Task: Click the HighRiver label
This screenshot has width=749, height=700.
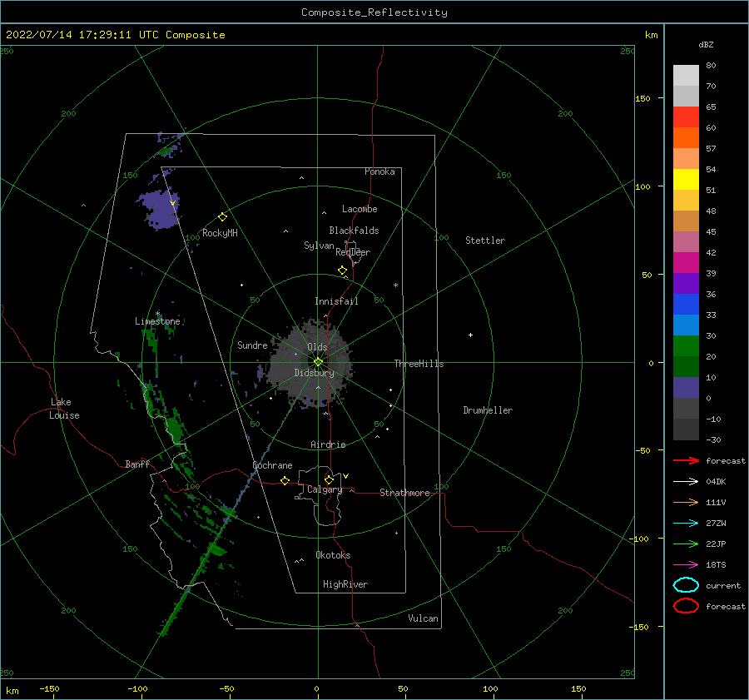Action: point(345,584)
